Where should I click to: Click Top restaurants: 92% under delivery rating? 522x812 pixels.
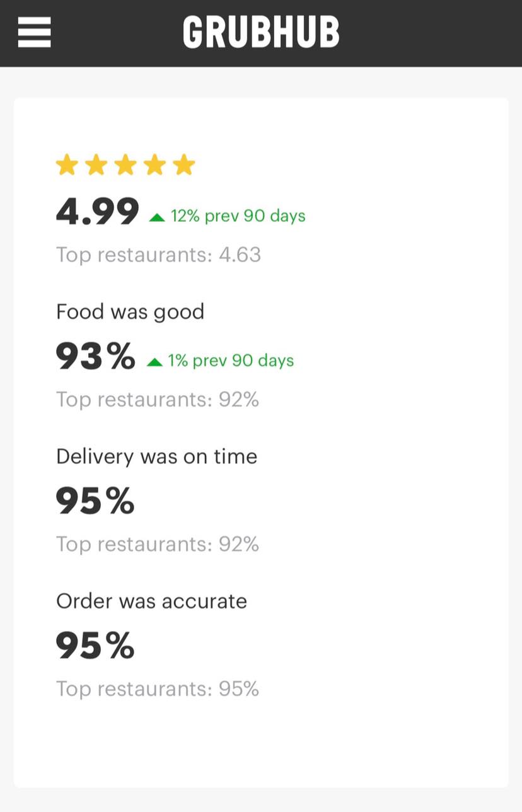(158, 544)
